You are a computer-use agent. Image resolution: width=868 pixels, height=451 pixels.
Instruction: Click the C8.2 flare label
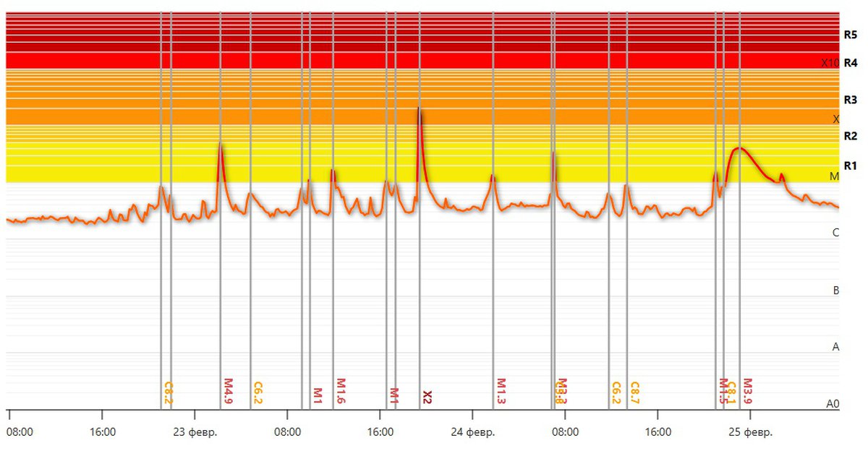169,392
